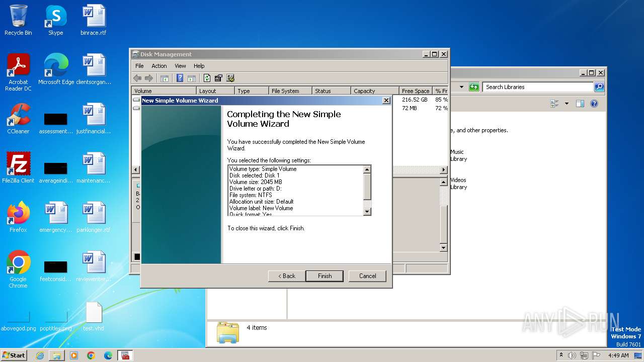Select 'Volume label: New Volume' line
This screenshot has height=362, width=644.
(x=261, y=208)
